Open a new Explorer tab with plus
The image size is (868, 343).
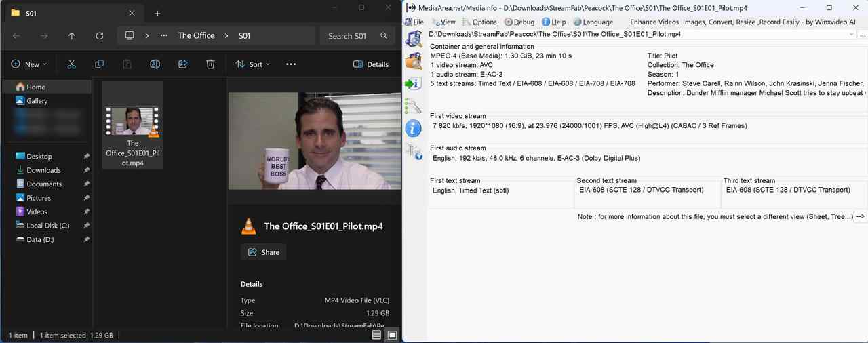click(157, 13)
